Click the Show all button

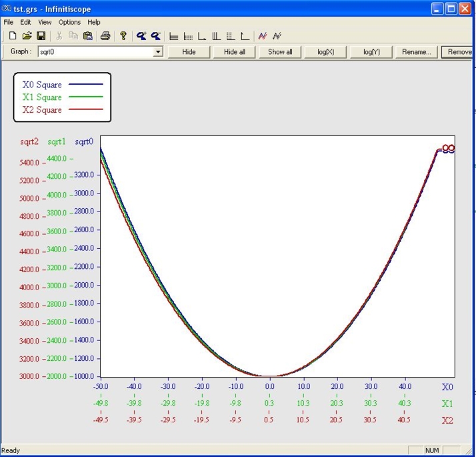click(280, 51)
